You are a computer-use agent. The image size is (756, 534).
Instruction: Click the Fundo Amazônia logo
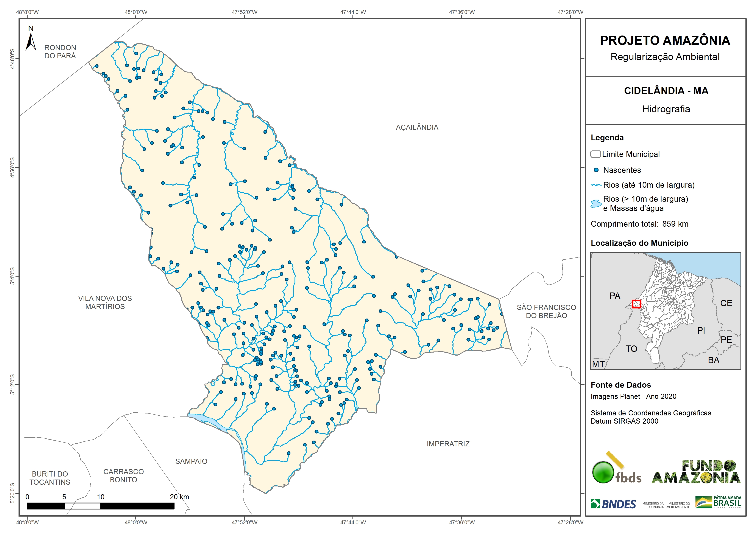[696, 472]
